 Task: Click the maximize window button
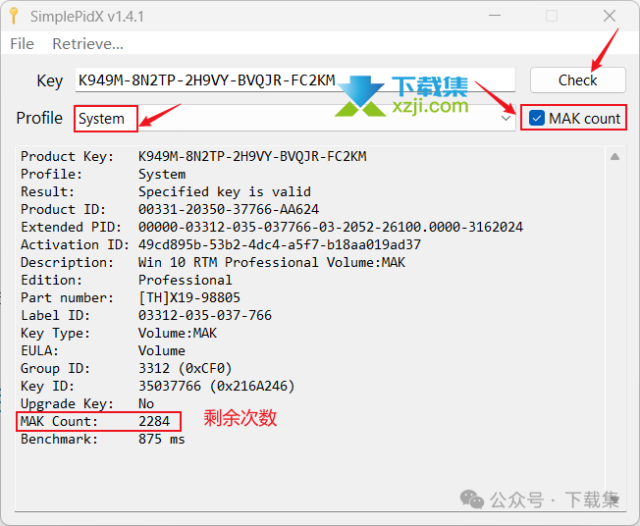click(x=551, y=16)
